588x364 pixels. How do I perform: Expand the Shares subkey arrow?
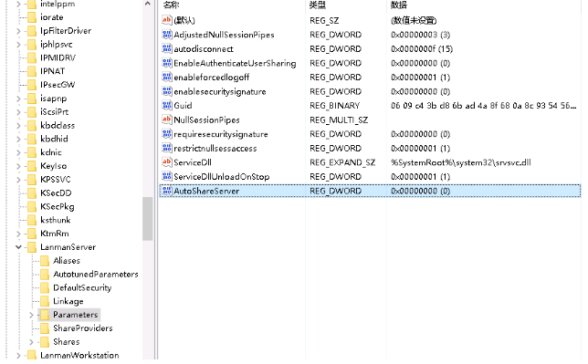point(31,342)
